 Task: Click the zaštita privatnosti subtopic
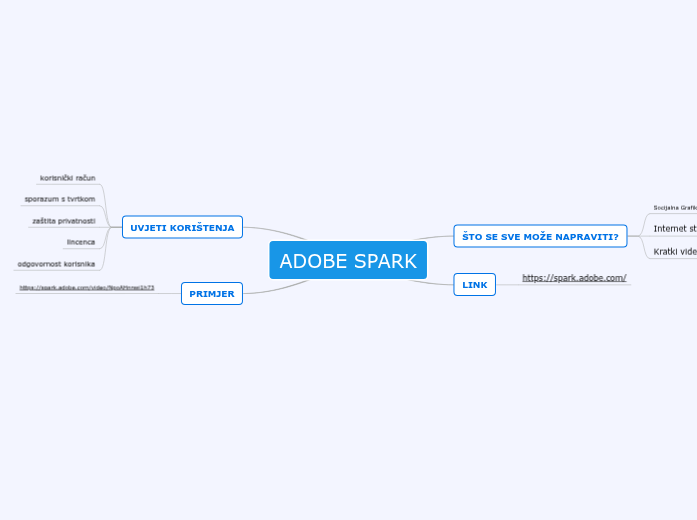click(x=64, y=220)
